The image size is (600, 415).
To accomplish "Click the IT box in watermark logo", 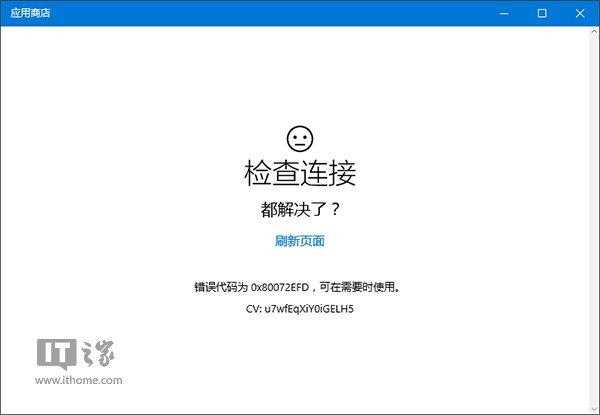I will click(56, 353).
